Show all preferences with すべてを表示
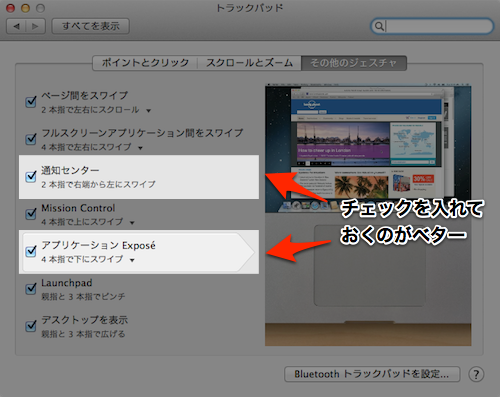Screen dimensions: 500x397 point(91,26)
